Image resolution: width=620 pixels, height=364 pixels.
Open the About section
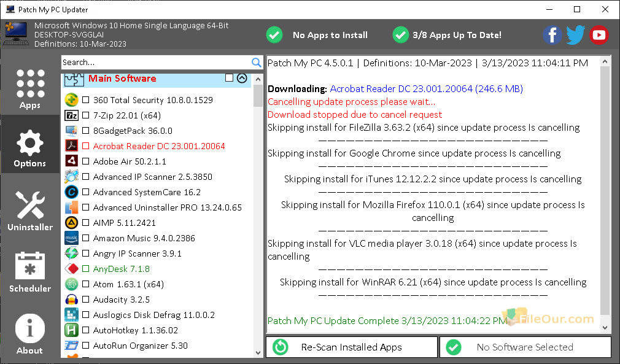coord(30,334)
